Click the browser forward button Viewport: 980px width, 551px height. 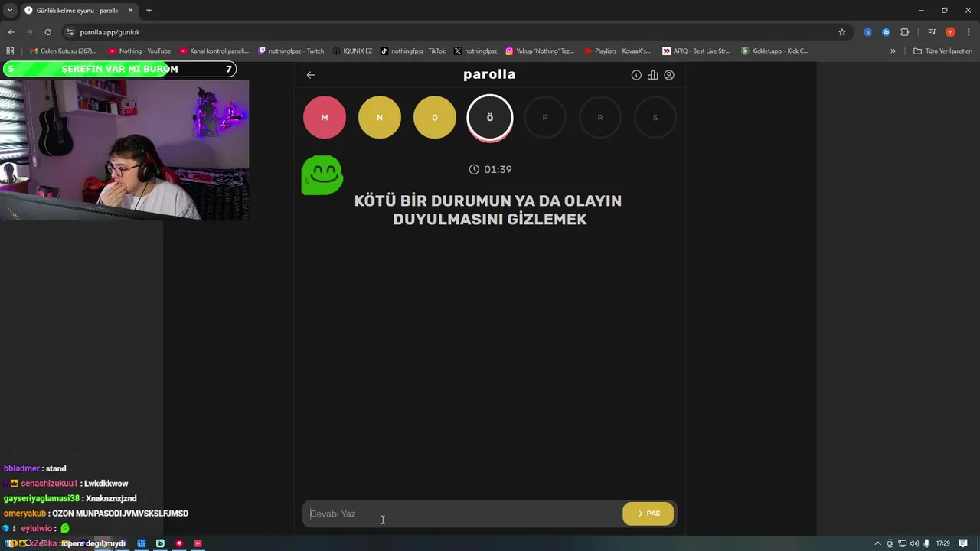tap(30, 32)
